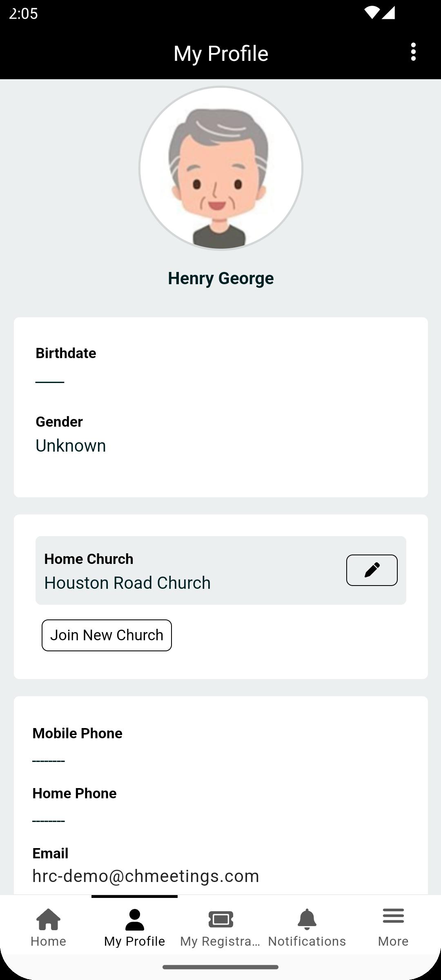Tap the pencil edit icon for Home Church

(x=372, y=570)
